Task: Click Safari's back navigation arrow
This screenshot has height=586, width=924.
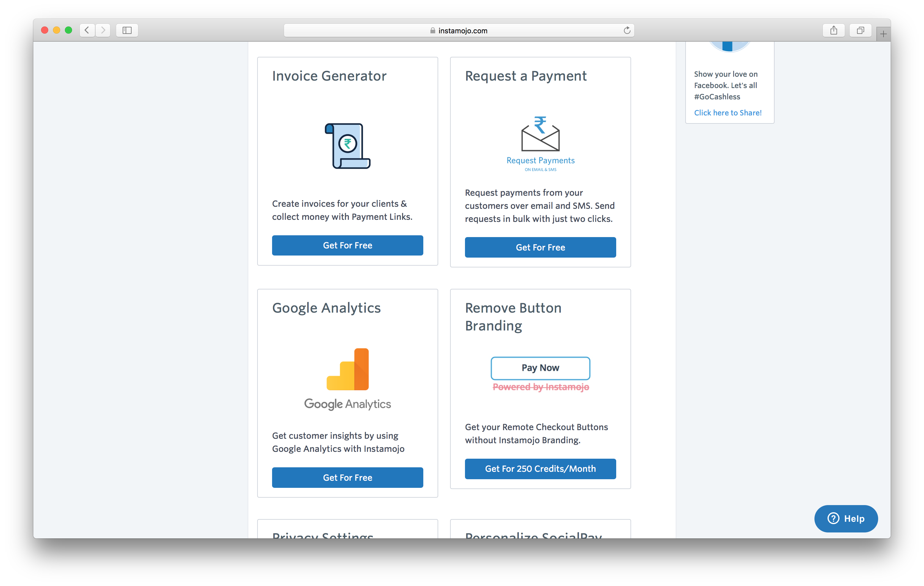Action: [87, 30]
